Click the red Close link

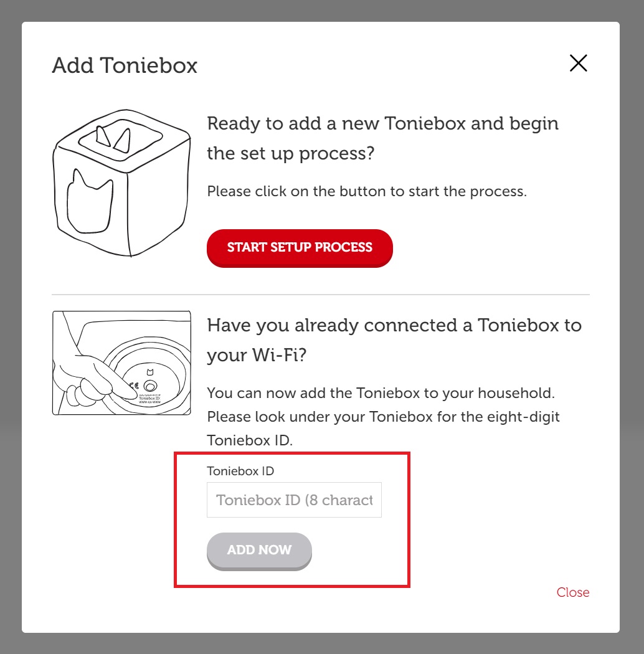coord(572,592)
